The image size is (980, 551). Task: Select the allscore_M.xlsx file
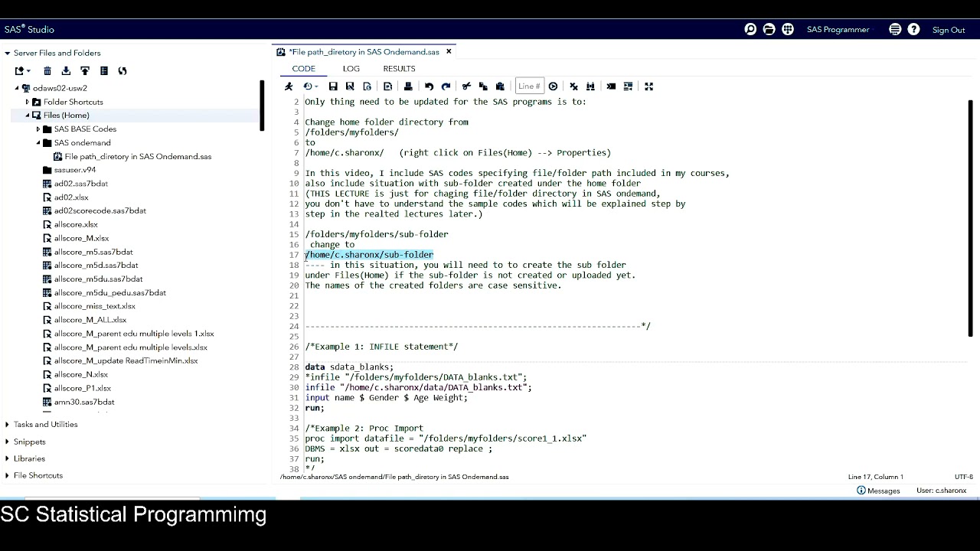coord(81,239)
